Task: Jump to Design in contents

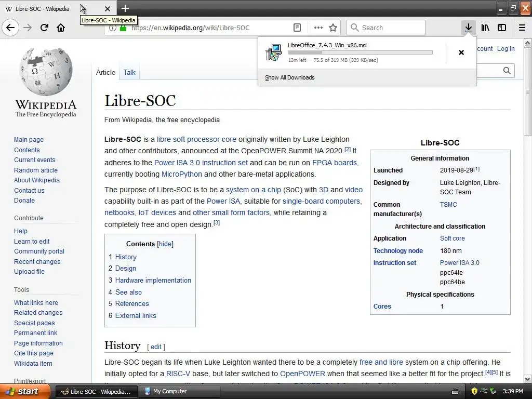Action: (x=126, y=269)
